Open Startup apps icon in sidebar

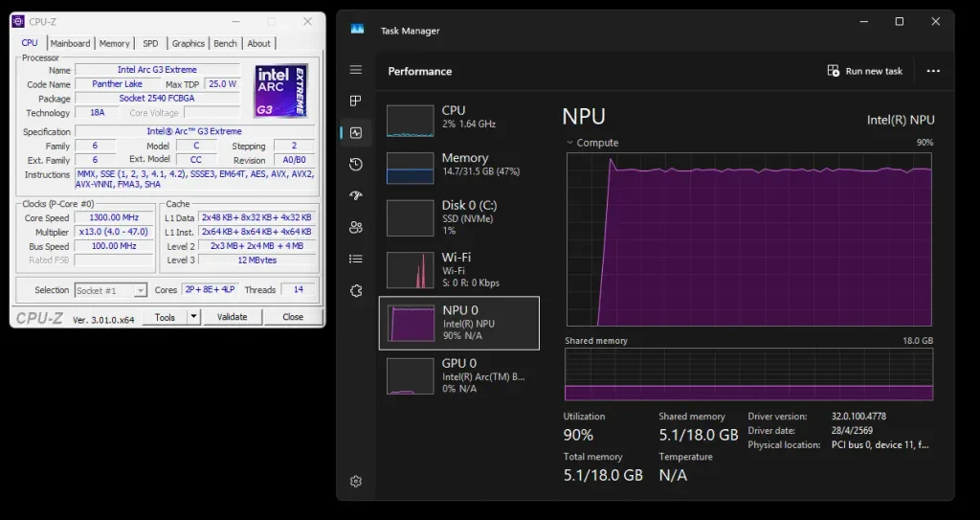pyautogui.click(x=356, y=196)
